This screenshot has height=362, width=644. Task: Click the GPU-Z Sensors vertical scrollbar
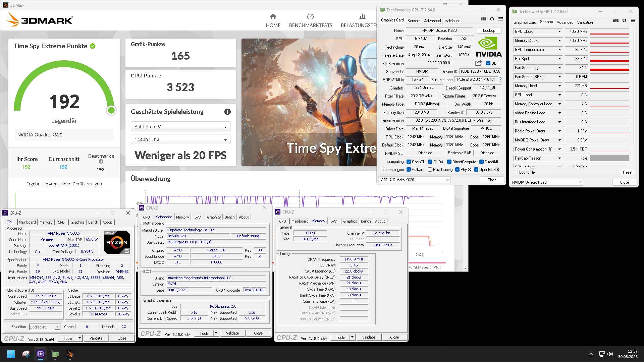click(634, 87)
